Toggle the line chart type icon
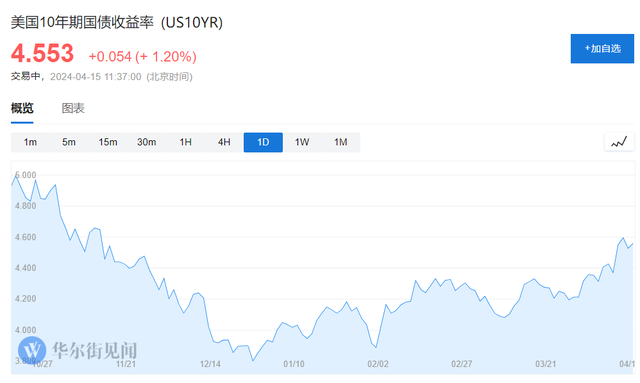Viewport: 640px width, 383px height. point(619,143)
